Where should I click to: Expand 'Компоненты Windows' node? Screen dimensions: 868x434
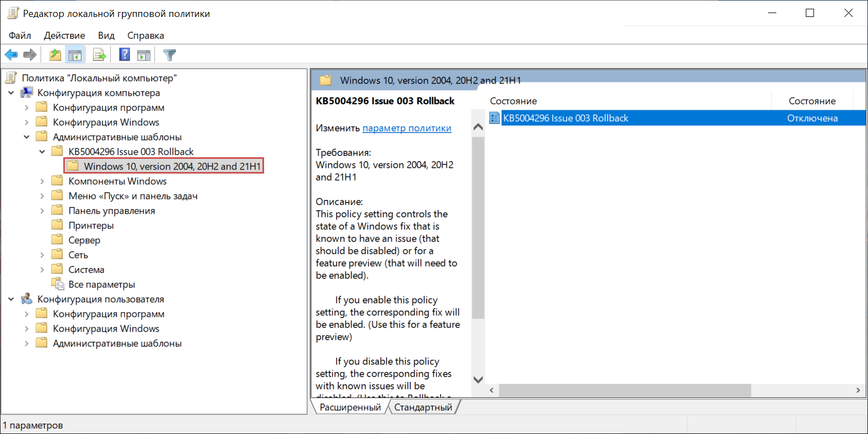42,181
